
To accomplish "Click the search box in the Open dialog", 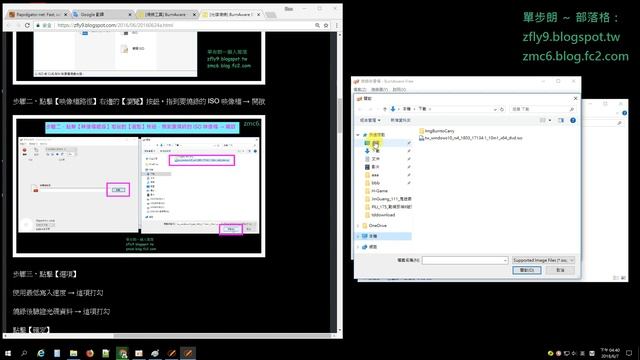I will pos(542,109).
